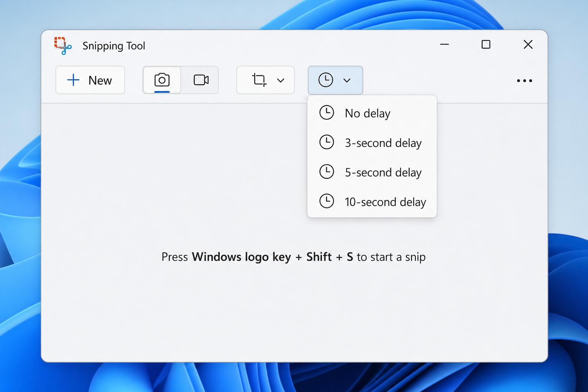Minimize the Snipping Tool window

(x=444, y=44)
